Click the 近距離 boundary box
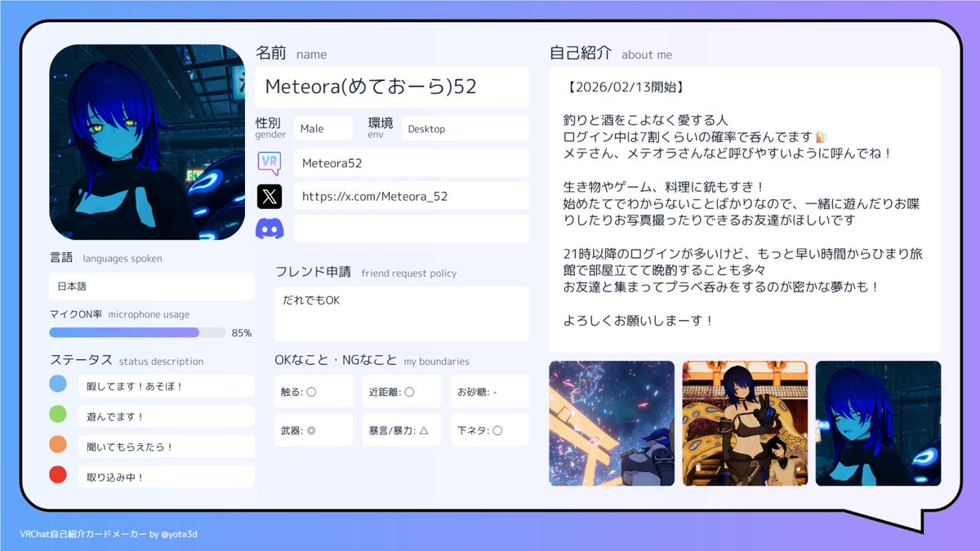The width and height of the screenshot is (980, 551). tap(402, 392)
